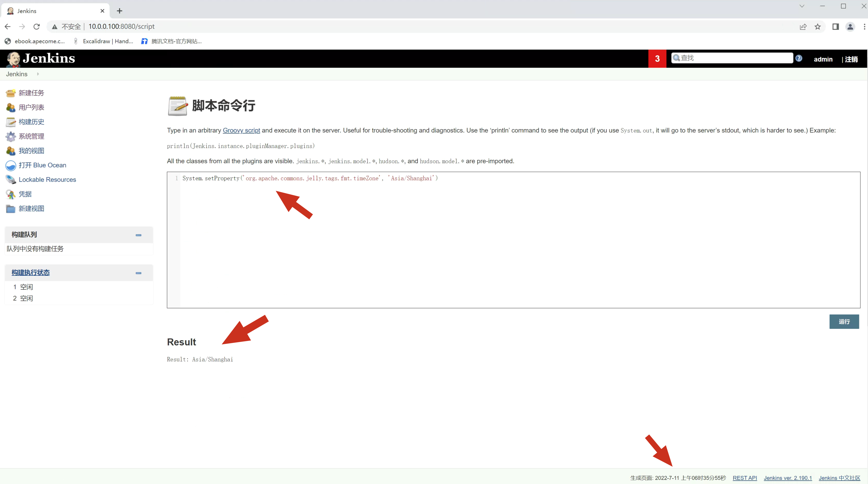This screenshot has width=868, height=484.
Task: 点击左上角 Jenkins 标志
Action: coord(40,58)
